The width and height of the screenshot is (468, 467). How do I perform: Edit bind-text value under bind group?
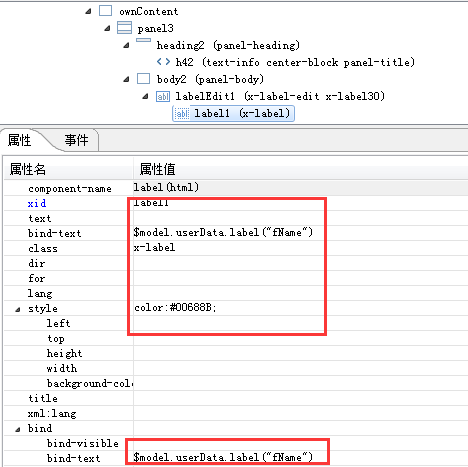301,458
